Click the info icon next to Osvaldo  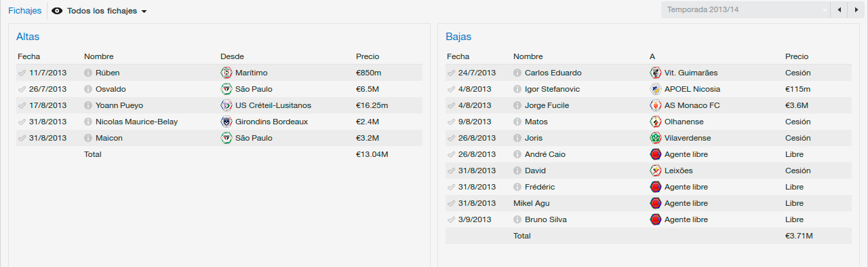88,89
